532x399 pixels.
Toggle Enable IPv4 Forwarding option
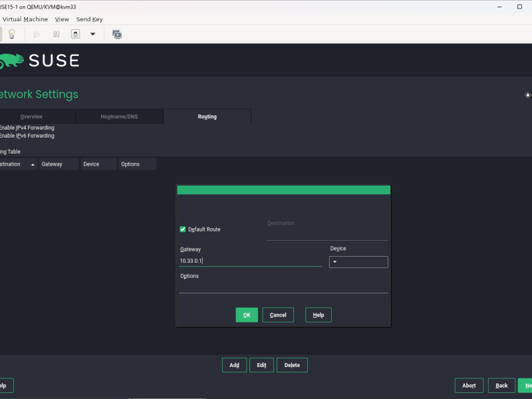[27, 128]
